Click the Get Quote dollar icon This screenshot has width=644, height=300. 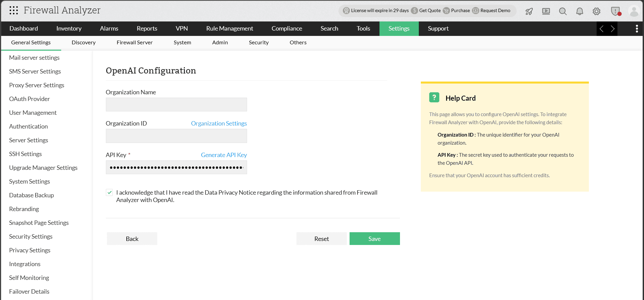pos(414,11)
